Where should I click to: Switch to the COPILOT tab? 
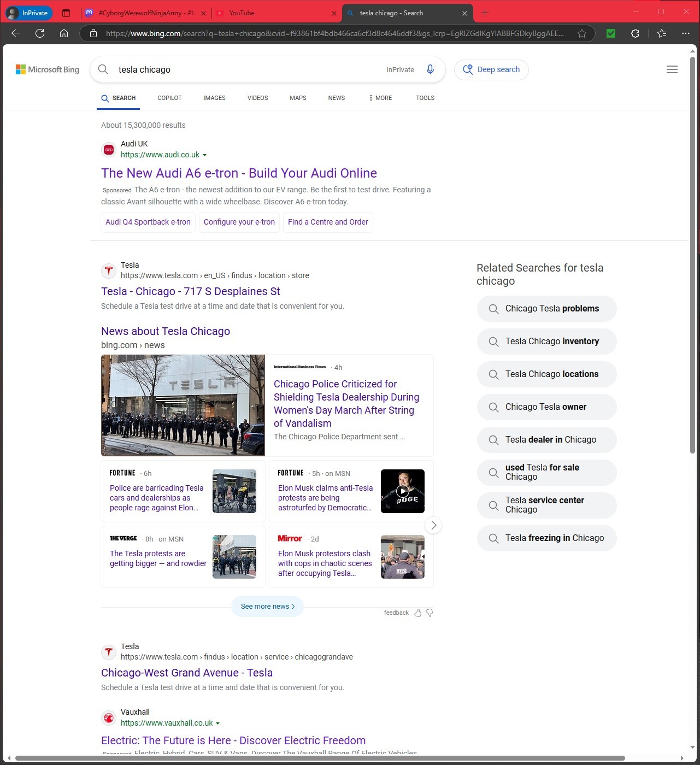pos(169,98)
